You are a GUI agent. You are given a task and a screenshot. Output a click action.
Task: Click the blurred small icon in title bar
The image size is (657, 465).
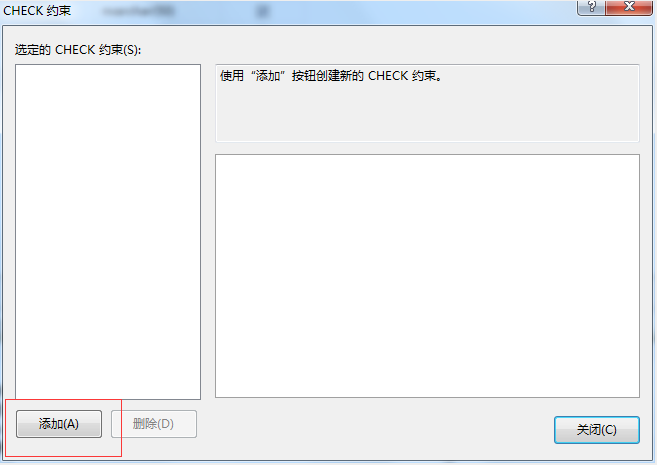(x=263, y=11)
